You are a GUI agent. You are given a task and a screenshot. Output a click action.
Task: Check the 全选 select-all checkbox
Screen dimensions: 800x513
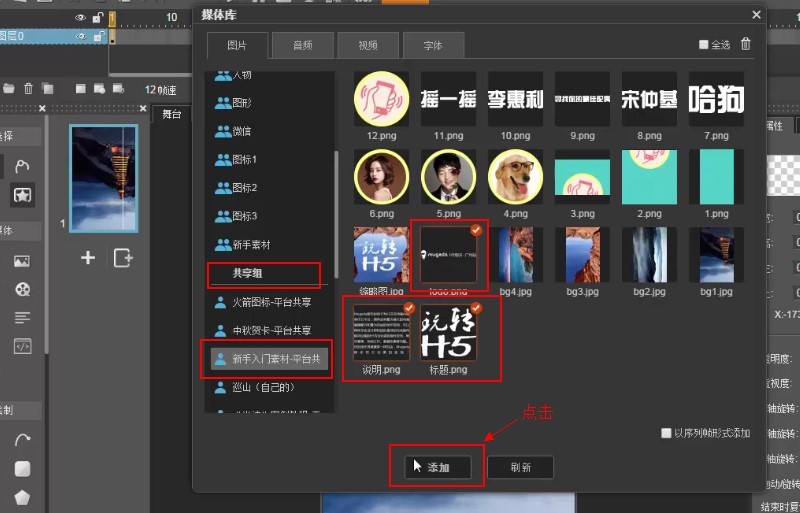click(x=704, y=45)
